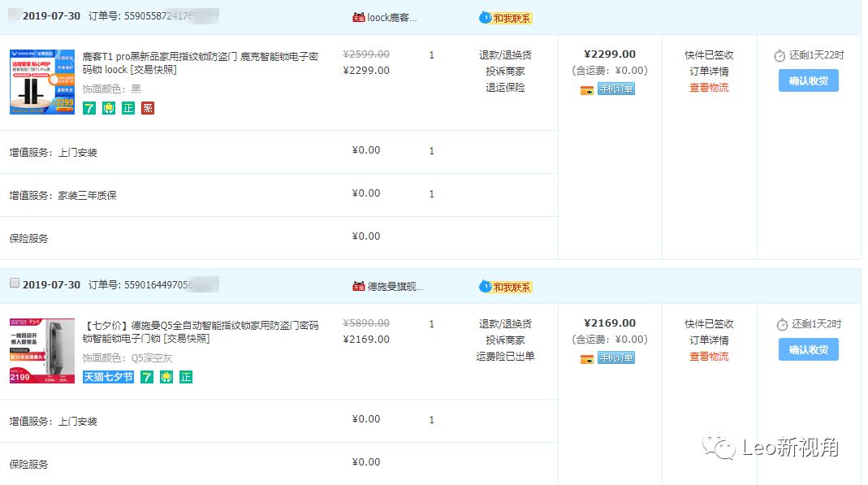Viewport: 868px width, 485px height.
Task: View 订单详情 of the 德施曼 order
Action: [x=709, y=340]
